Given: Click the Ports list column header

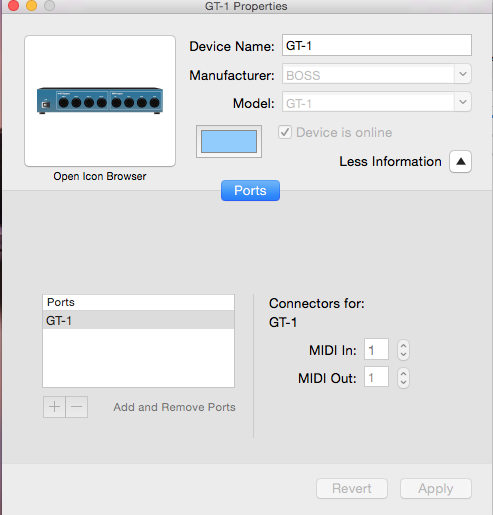Looking at the screenshot, I should (x=138, y=302).
